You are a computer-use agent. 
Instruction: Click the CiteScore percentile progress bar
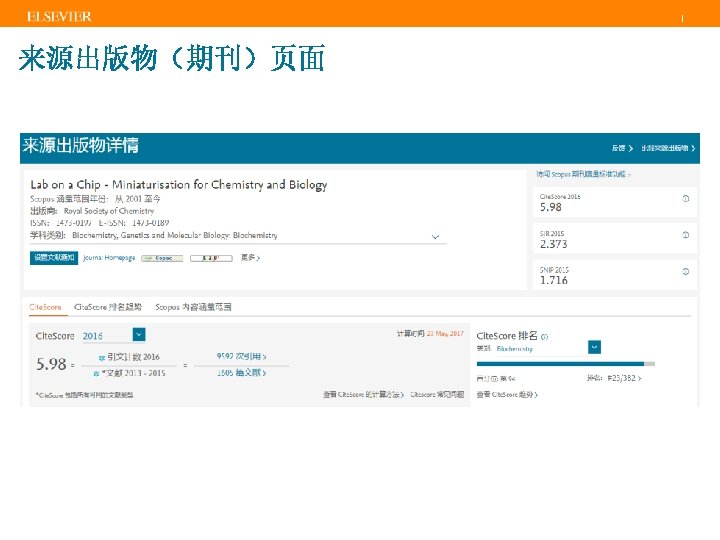(x=566, y=364)
